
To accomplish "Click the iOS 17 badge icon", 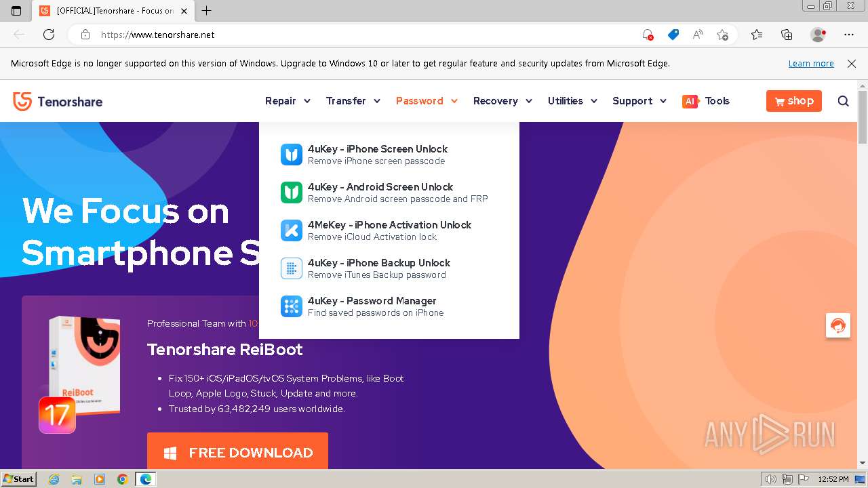I will coord(57,415).
